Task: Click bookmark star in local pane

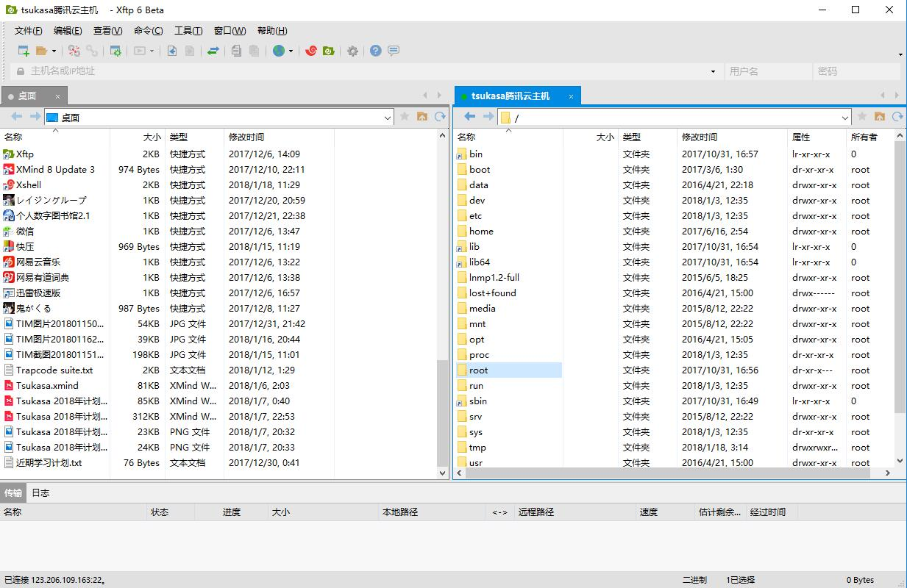Action: [404, 117]
